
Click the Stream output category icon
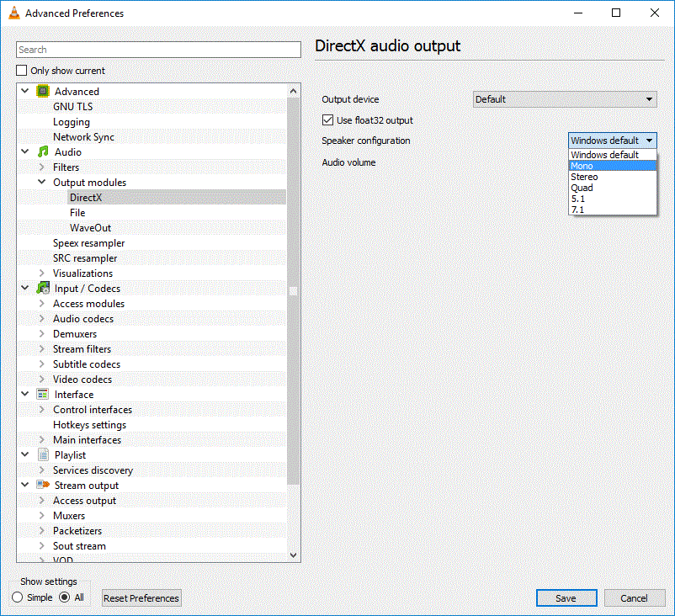coord(43,486)
